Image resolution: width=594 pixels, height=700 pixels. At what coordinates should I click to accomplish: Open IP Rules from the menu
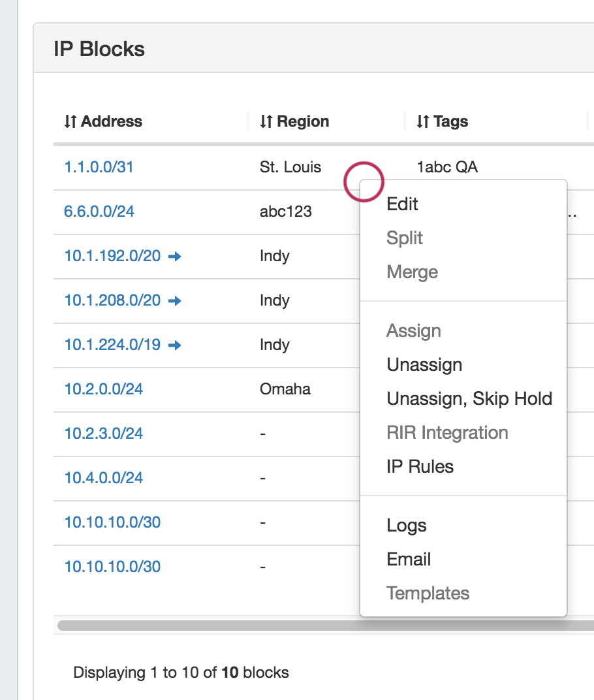pos(420,467)
